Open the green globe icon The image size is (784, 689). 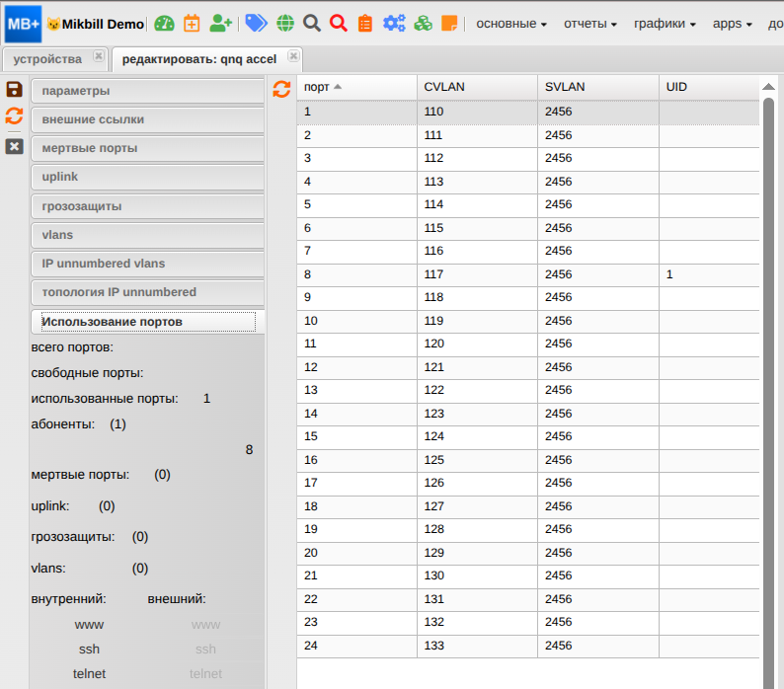pos(284,23)
